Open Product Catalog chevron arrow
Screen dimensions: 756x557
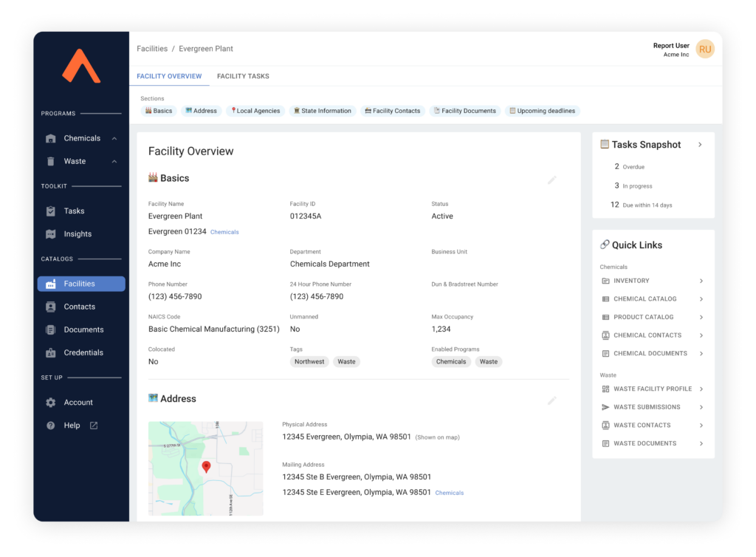coord(701,317)
